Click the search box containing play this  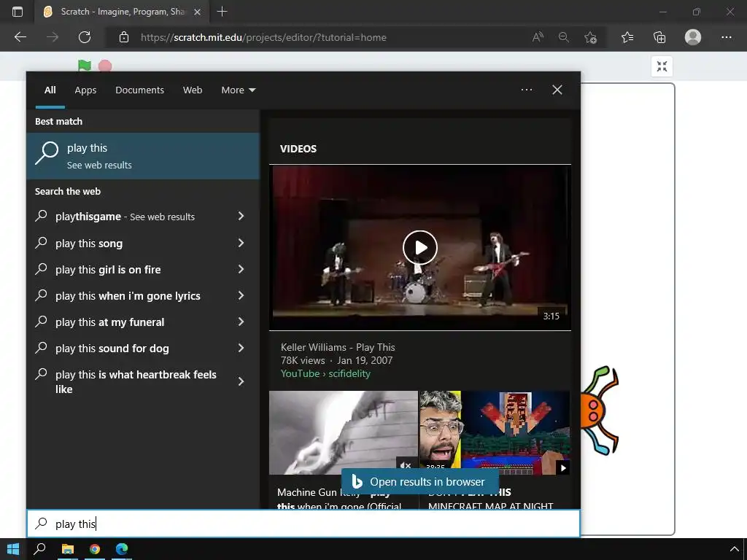(303, 524)
